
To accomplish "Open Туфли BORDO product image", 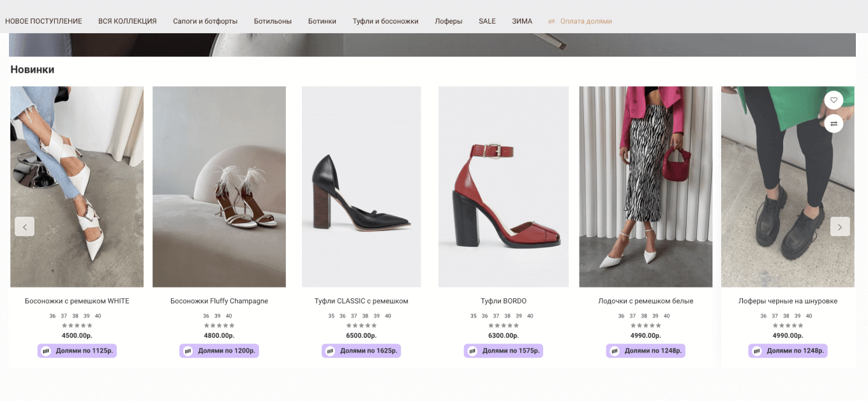I will pos(504,187).
